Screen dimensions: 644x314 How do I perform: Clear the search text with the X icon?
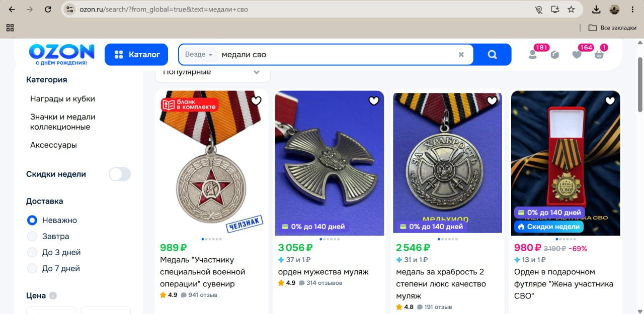(x=461, y=55)
